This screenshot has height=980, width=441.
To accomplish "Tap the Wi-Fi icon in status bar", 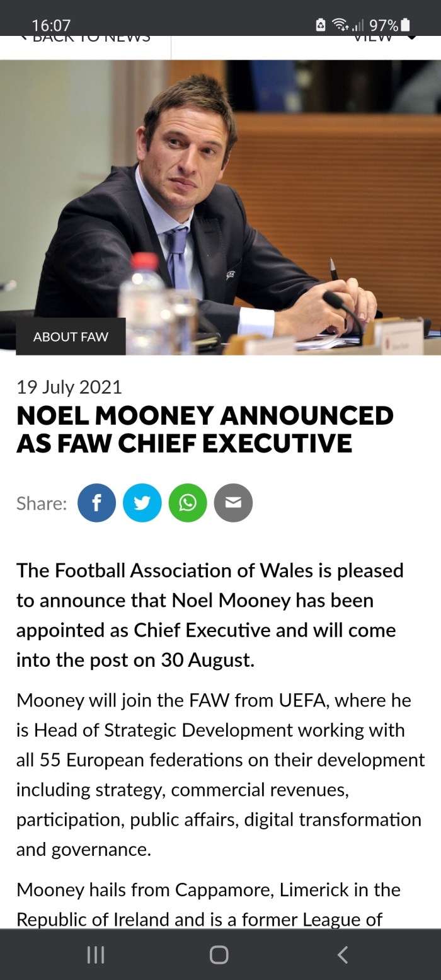I will pyautogui.click(x=341, y=25).
